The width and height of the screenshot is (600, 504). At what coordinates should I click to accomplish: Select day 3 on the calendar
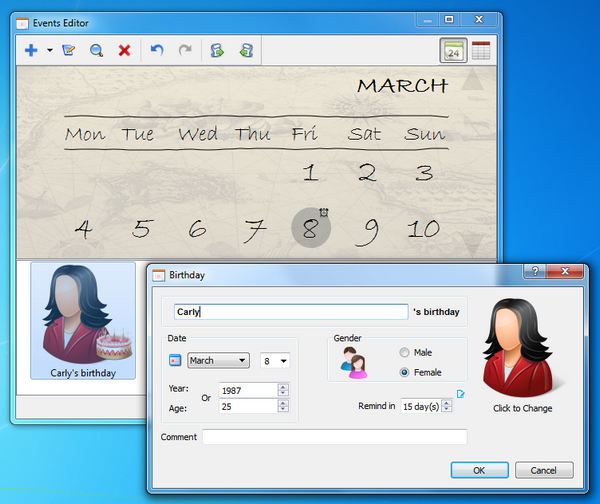point(425,173)
